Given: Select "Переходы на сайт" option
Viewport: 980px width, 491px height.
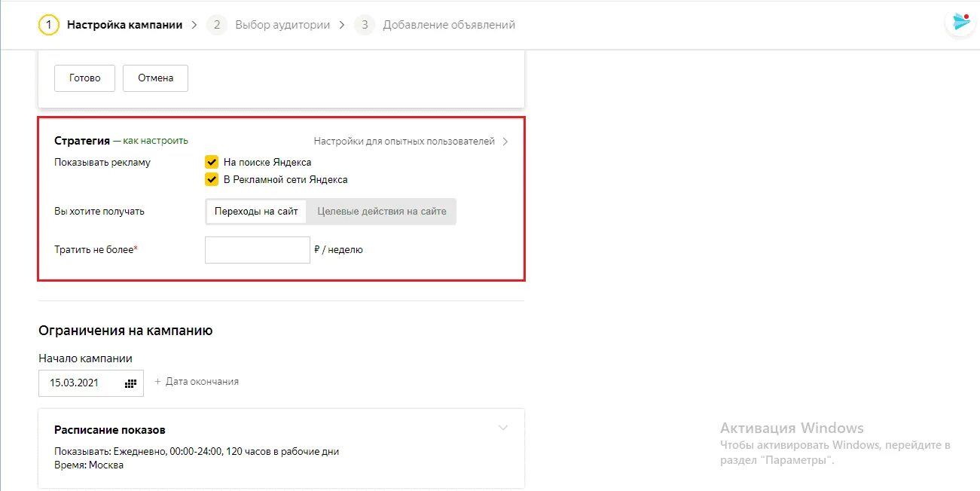Looking at the screenshot, I should (x=256, y=212).
